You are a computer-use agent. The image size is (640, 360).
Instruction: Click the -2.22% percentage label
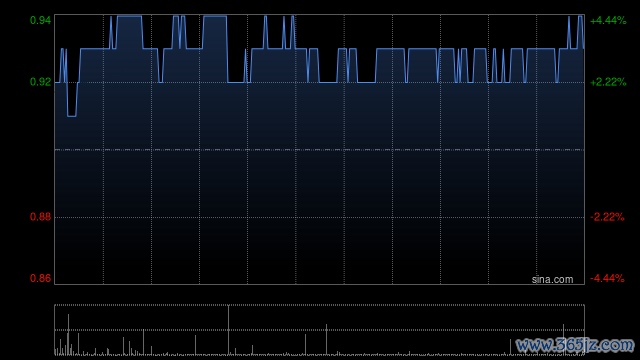607,217
